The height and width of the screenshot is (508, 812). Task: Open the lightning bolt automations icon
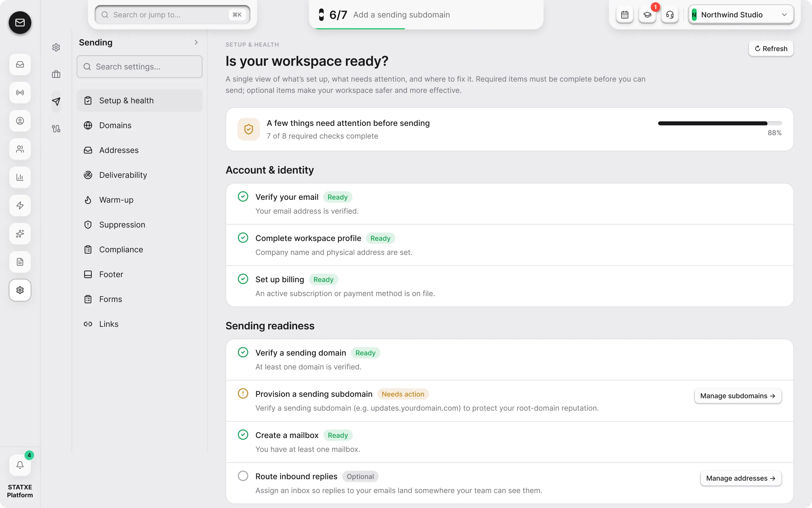coord(20,205)
